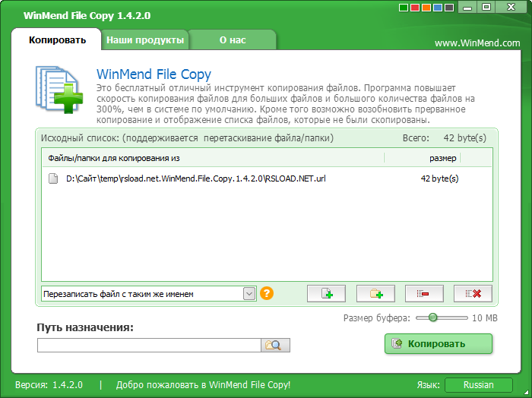532x398 pixels.
Task: Click the Добро пожаловать в WinMend File Copy! message
Action: (203, 385)
